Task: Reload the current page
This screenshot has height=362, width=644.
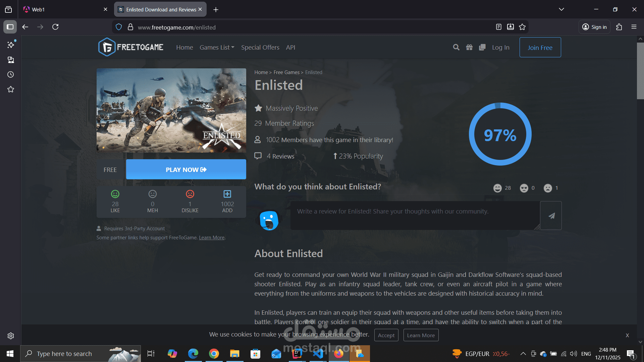Action: (x=55, y=27)
